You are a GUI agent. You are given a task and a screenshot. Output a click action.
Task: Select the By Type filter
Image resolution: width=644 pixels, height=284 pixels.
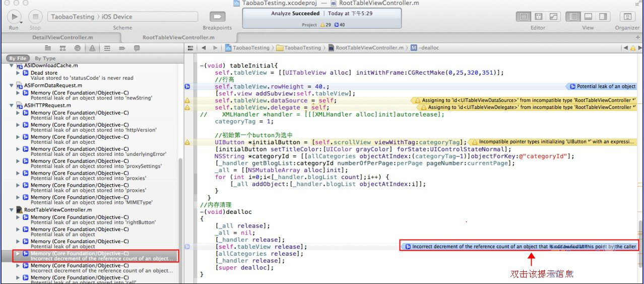(45, 59)
